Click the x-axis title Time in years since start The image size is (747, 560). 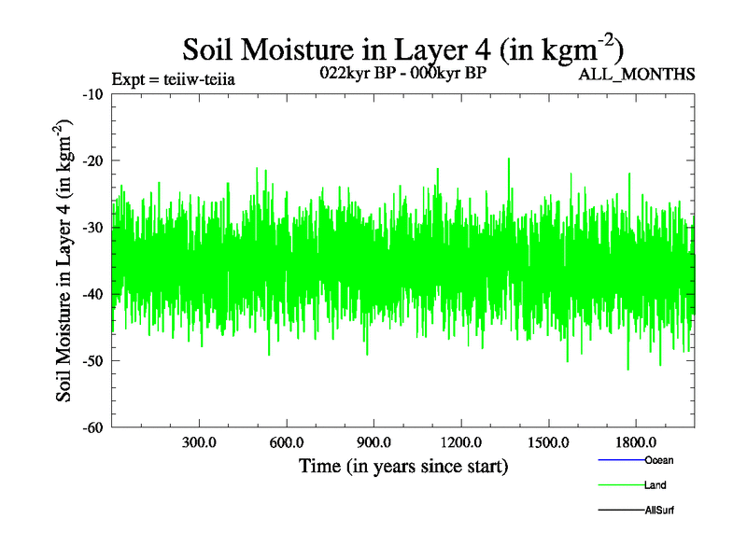pos(403,466)
